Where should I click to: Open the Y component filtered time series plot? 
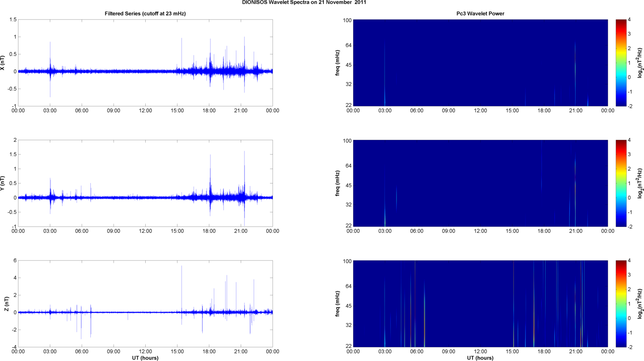tap(145, 183)
